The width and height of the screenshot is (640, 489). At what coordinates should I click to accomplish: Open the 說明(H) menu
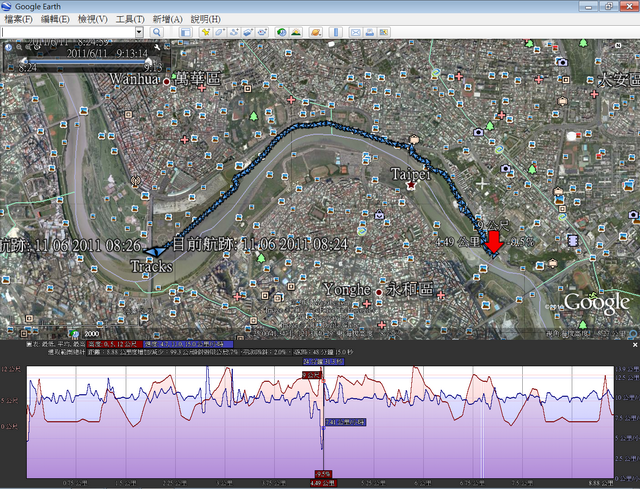point(206,19)
